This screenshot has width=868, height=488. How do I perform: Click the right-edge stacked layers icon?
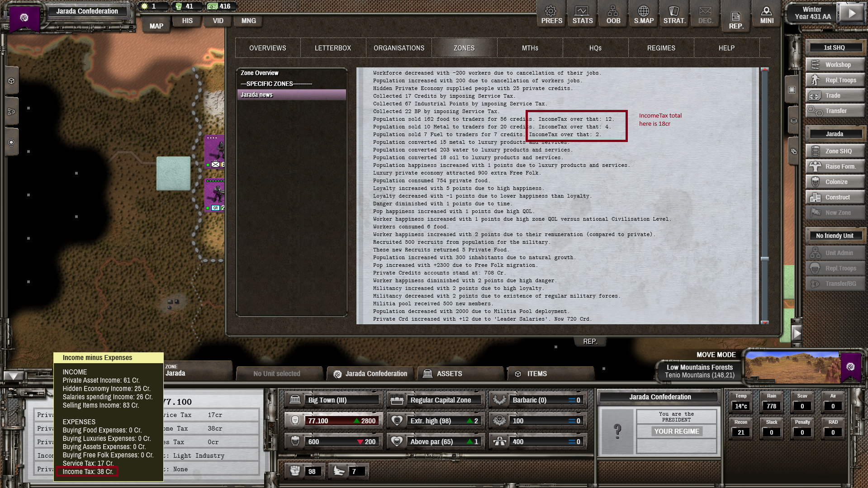coord(793,121)
